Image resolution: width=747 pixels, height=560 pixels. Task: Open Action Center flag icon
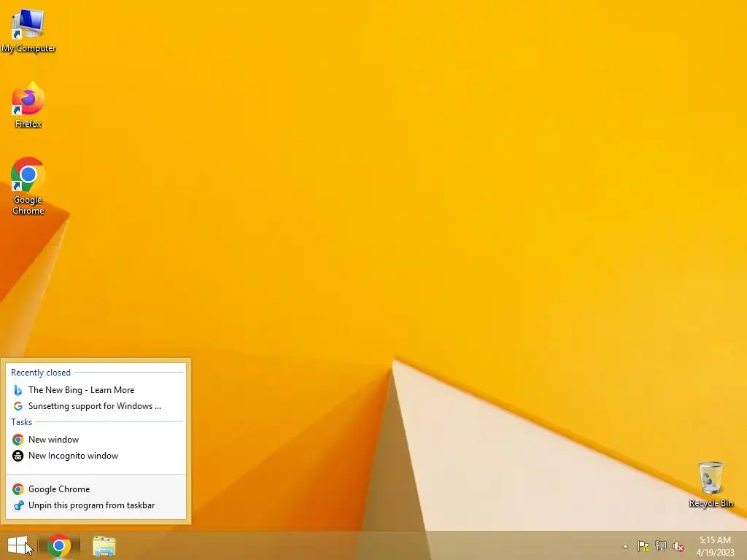point(643,546)
